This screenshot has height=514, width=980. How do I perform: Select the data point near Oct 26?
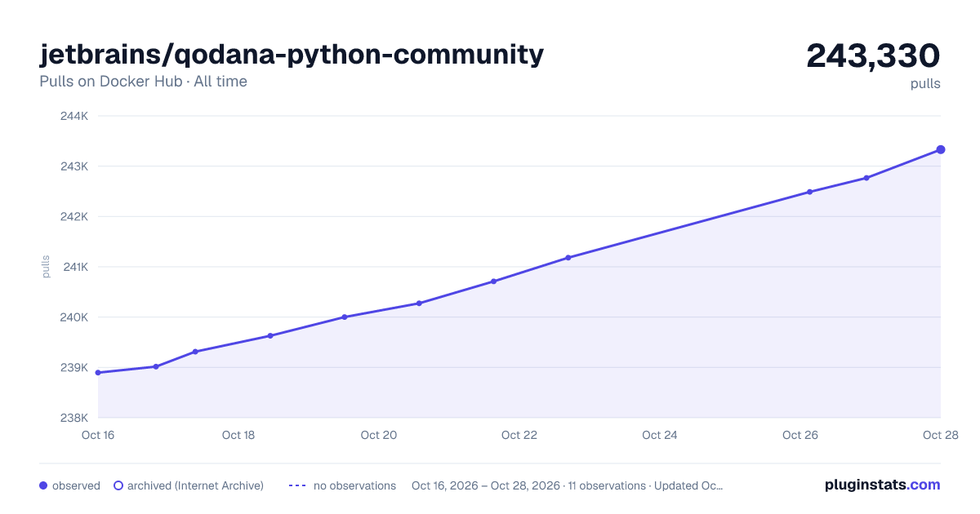coord(810,192)
